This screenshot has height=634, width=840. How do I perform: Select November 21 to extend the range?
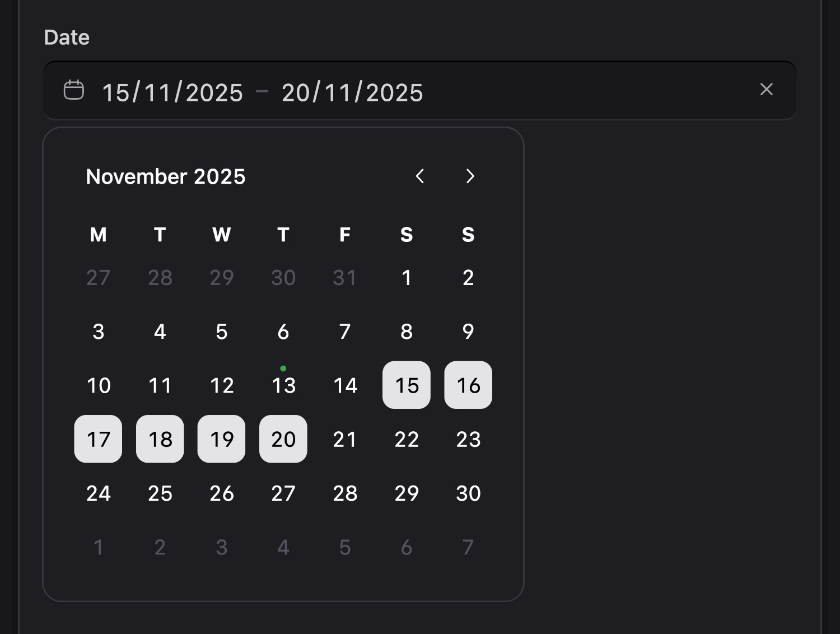pyautogui.click(x=344, y=439)
